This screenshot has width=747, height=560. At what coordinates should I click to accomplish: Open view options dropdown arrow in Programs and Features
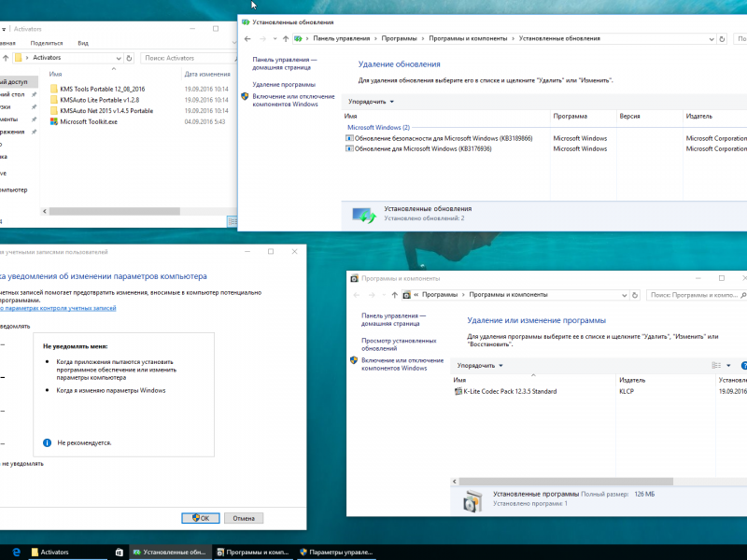click(728, 365)
